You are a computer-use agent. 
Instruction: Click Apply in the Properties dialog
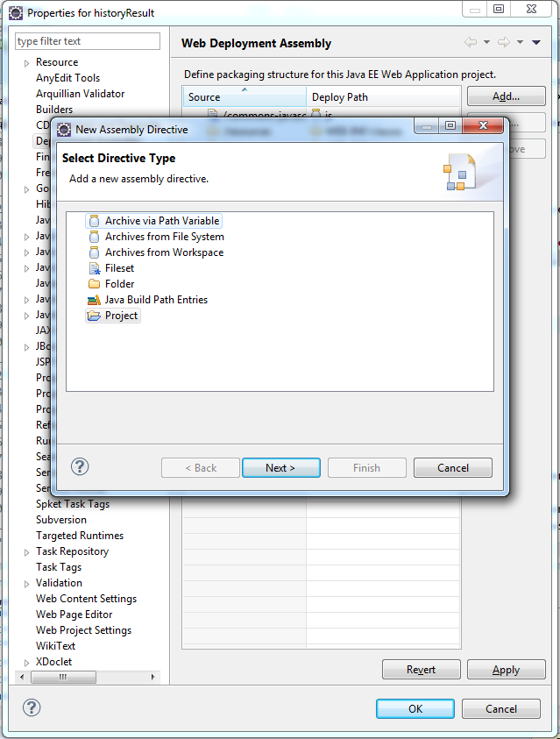[x=506, y=670]
